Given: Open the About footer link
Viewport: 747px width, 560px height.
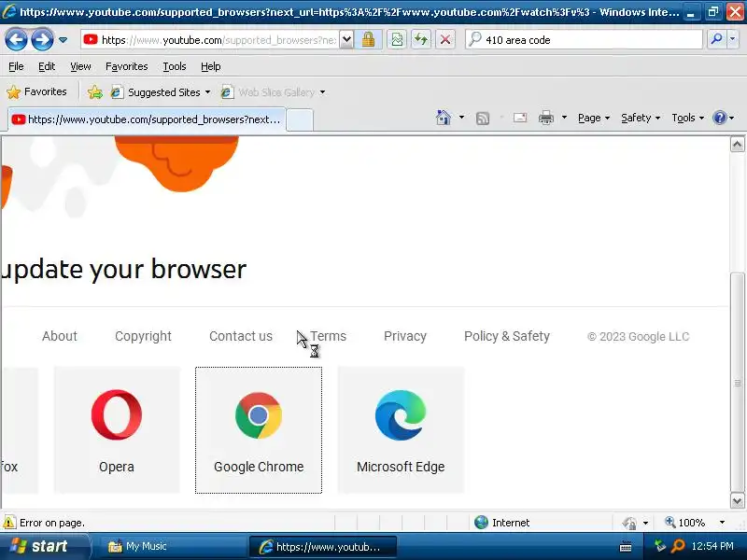Looking at the screenshot, I should (x=60, y=336).
